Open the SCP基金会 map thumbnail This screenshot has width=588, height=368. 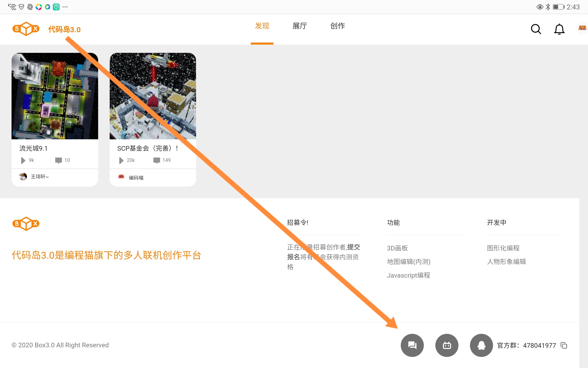(153, 96)
